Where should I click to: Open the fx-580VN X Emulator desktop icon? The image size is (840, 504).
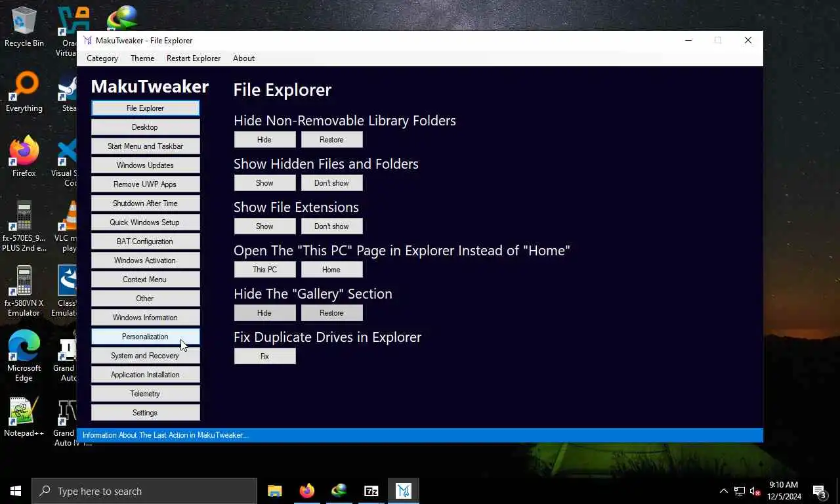(24, 291)
